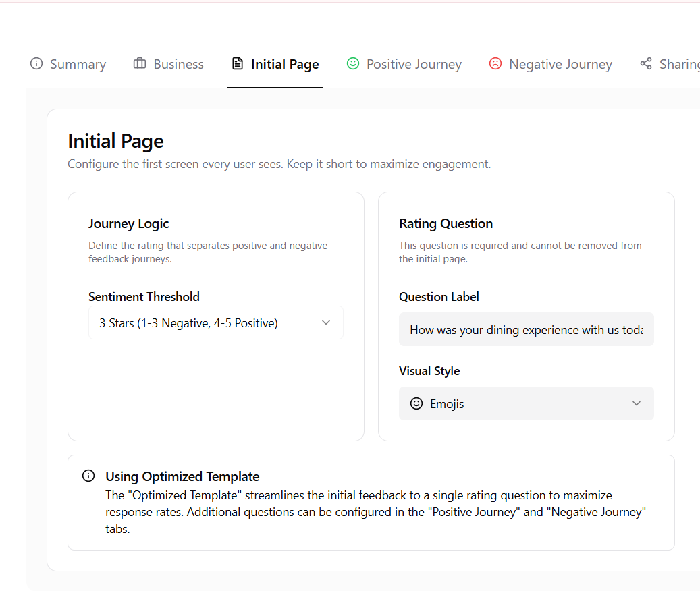Switch to the Business tab
700x591 pixels.
click(x=168, y=63)
